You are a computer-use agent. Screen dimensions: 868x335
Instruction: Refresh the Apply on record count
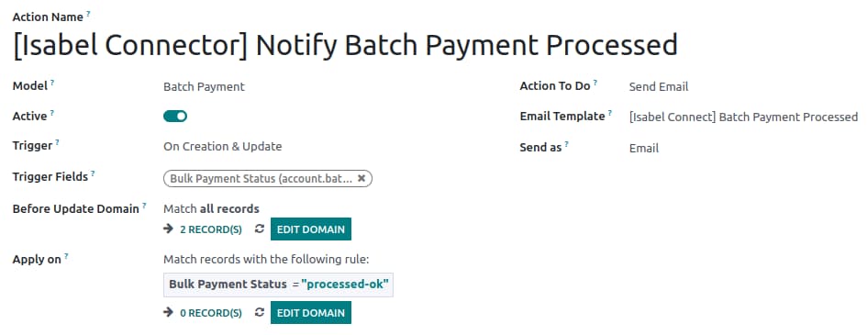pyautogui.click(x=259, y=312)
